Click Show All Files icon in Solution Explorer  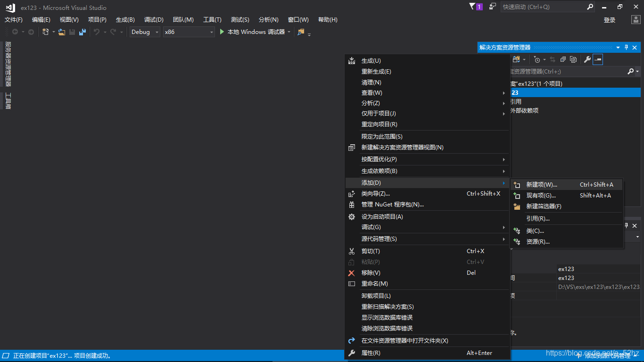pyautogui.click(x=573, y=59)
